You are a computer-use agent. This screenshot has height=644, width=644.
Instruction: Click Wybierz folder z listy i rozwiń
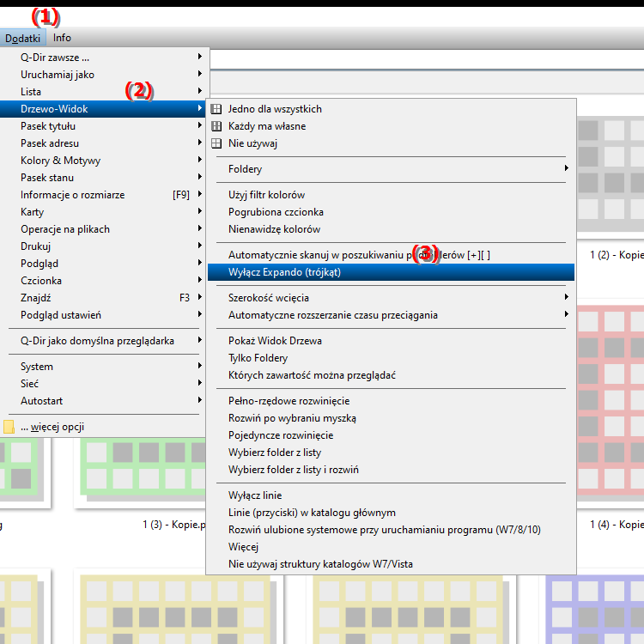tap(391, 470)
